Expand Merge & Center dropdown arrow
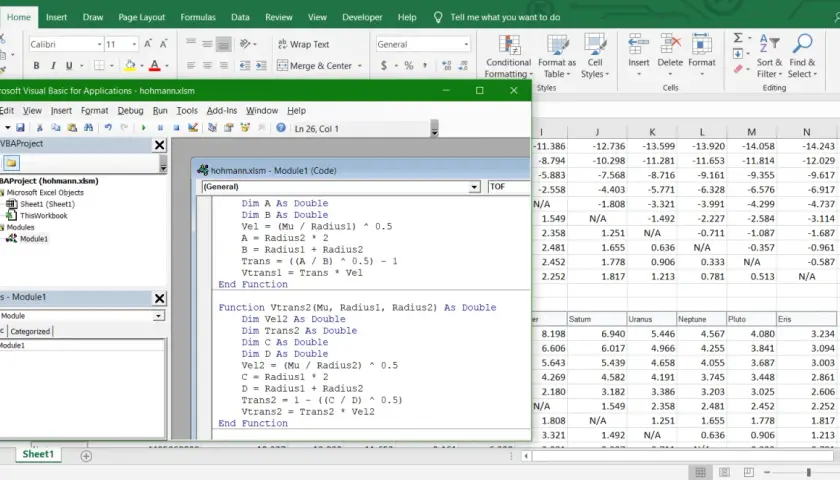 coord(359,66)
